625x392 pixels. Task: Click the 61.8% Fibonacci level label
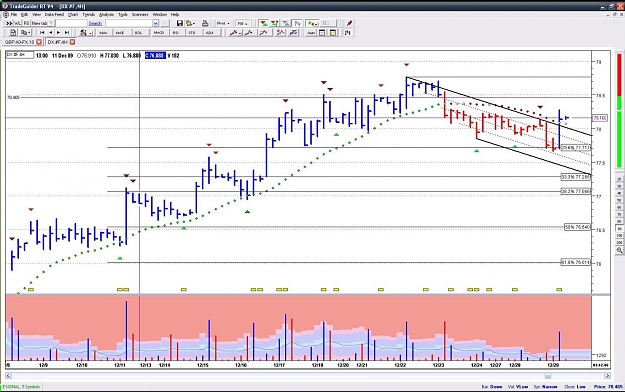coord(575,262)
